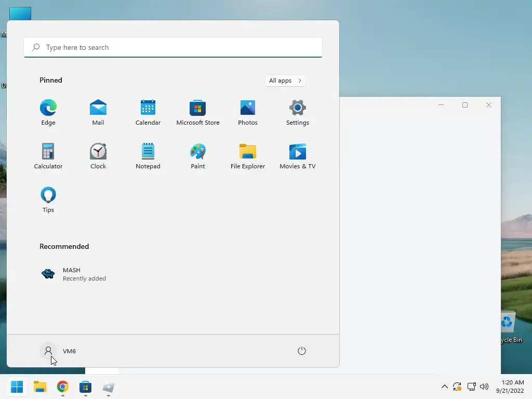532x399 pixels.
Task: Open the Tips app
Action: (x=48, y=200)
